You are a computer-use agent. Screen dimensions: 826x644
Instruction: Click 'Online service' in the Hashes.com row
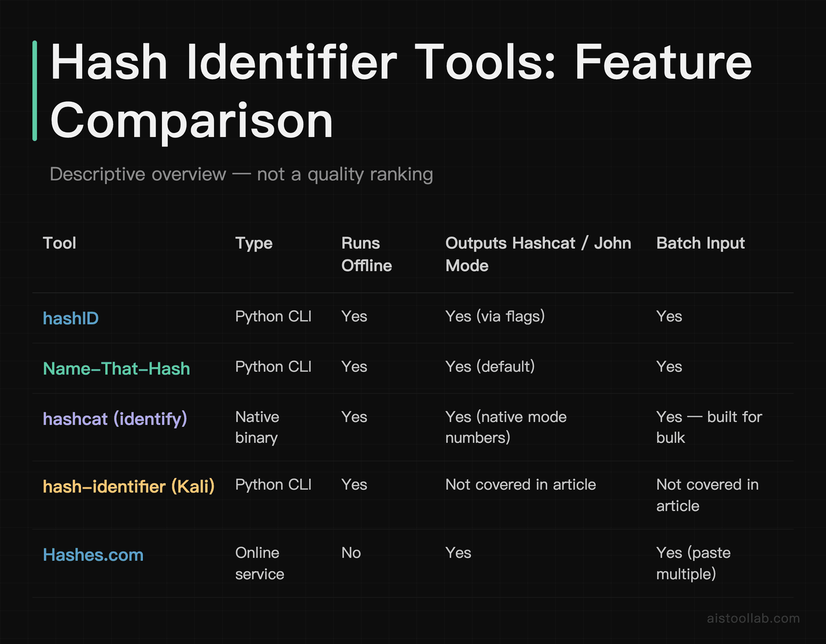point(260,563)
